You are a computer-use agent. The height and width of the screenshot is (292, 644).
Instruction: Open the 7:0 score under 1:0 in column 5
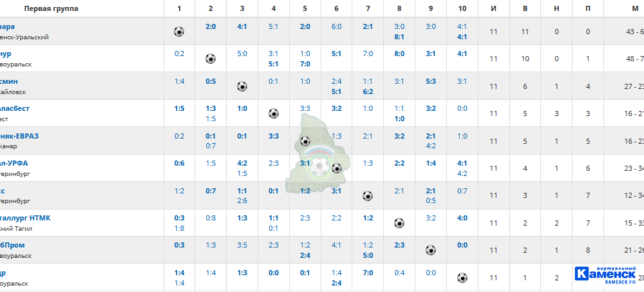305,64
